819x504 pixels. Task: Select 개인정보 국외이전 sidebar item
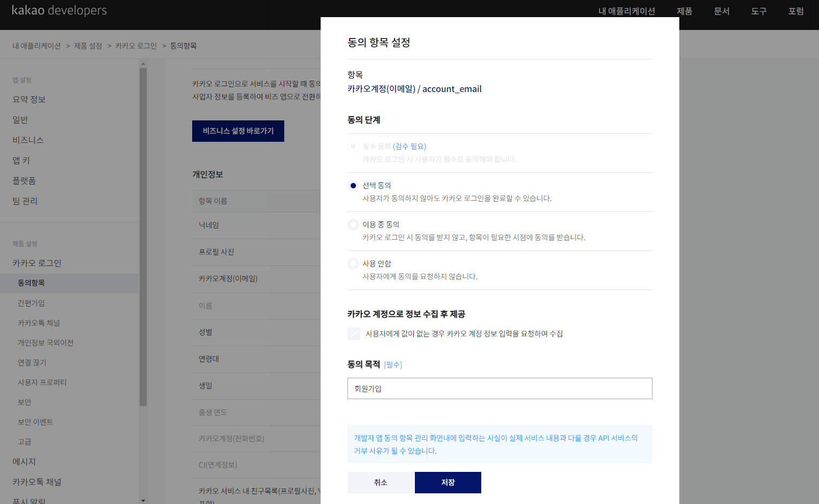[45, 343]
